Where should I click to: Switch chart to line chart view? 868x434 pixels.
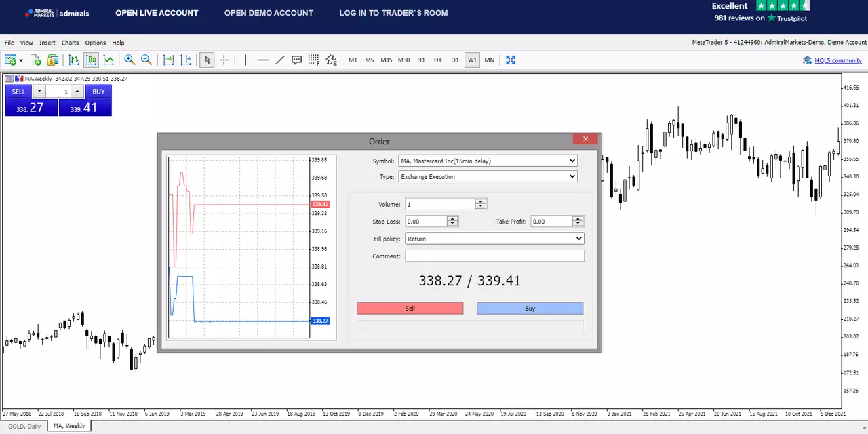(108, 60)
